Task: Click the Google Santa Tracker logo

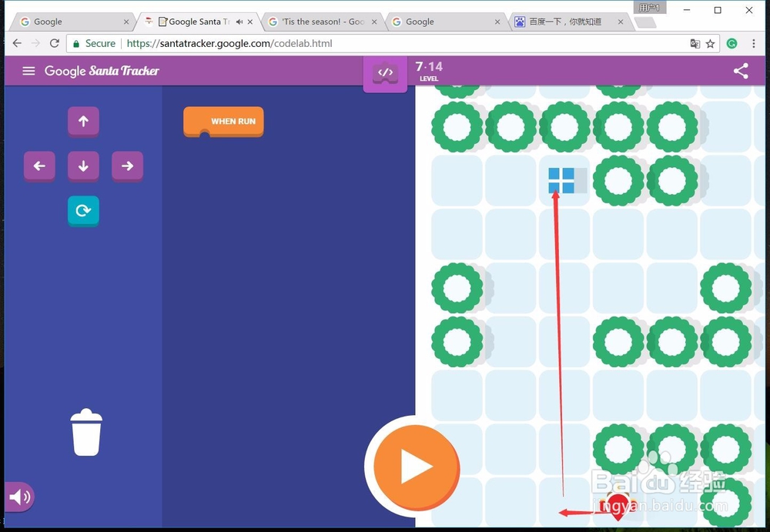Action: point(102,71)
